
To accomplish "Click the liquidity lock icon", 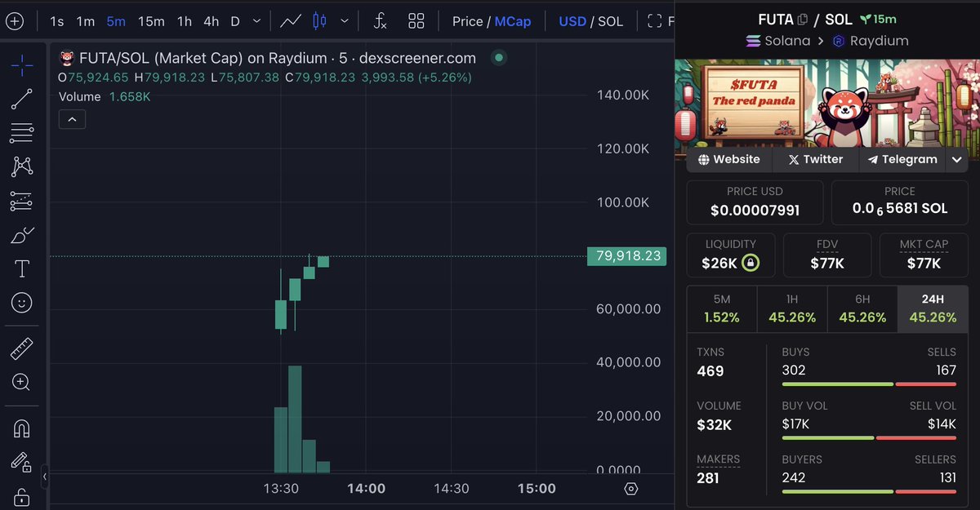I will click(x=751, y=263).
